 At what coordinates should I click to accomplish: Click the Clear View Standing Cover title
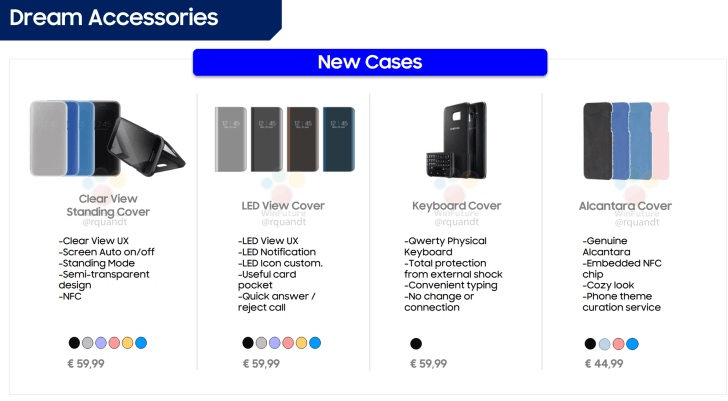[x=108, y=205]
